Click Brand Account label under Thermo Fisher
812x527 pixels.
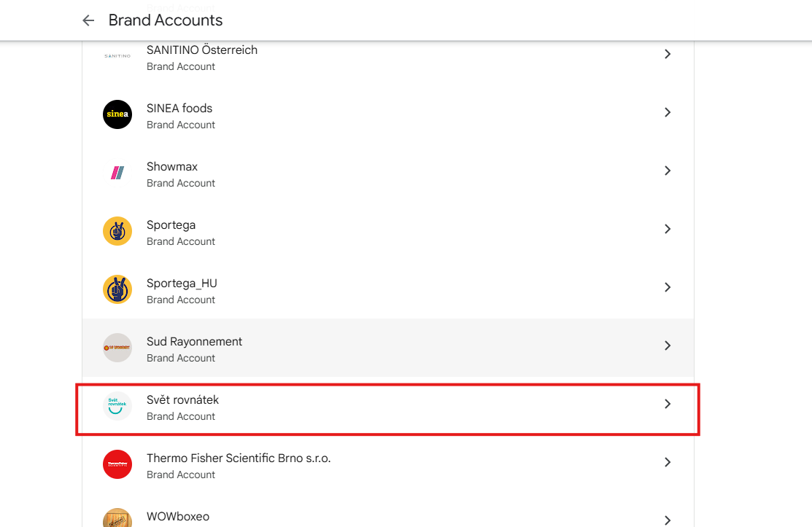[x=181, y=475]
